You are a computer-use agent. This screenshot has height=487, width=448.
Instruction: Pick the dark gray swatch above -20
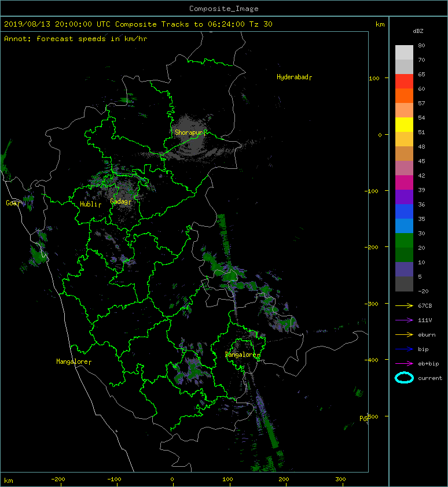(404, 284)
